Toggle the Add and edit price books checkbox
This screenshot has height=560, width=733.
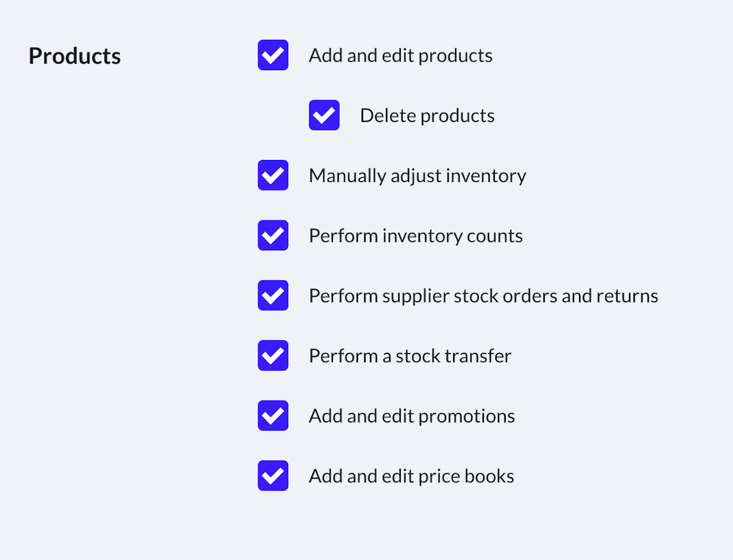pos(273,476)
